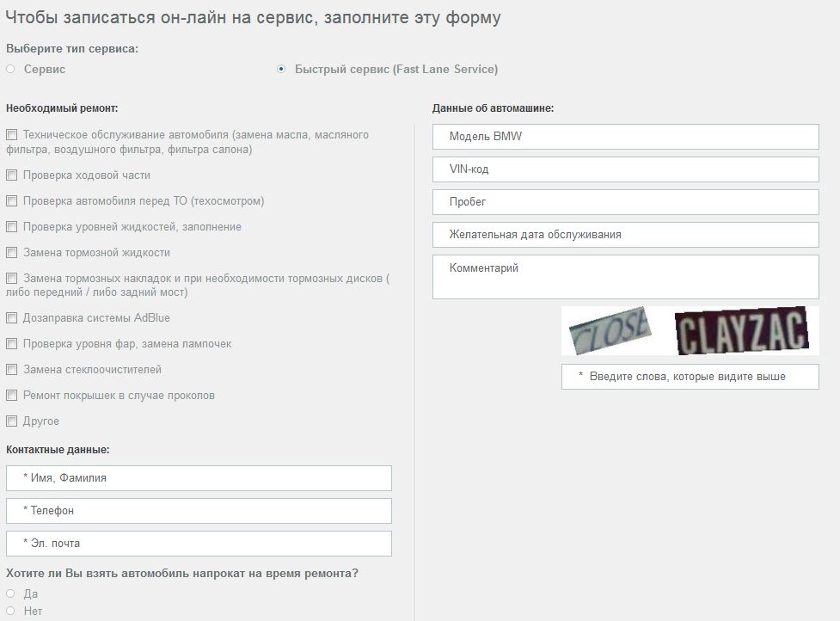
Task: Check the "Другое" checkbox
Action: (x=11, y=421)
